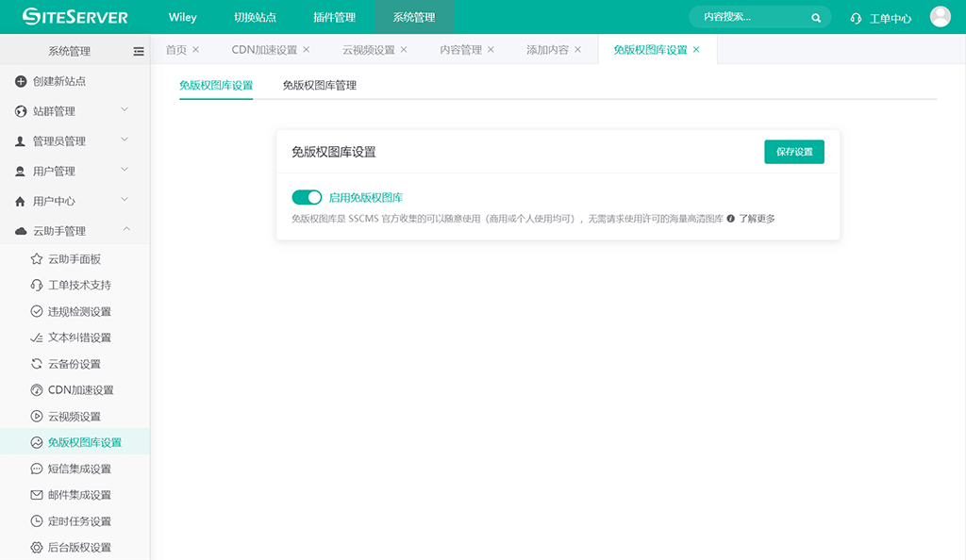966x560 pixels.
Task: Click the headset icon for 工单技术支持
Action: point(37,285)
